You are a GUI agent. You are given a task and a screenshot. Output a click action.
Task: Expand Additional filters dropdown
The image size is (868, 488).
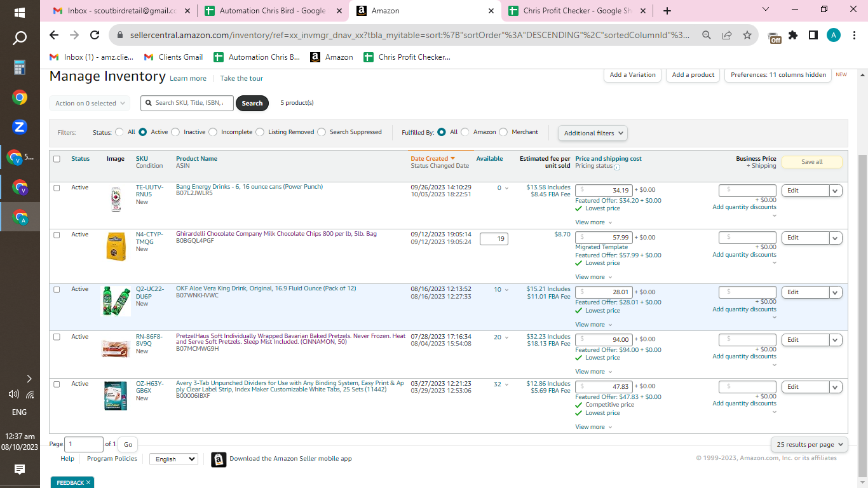coord(593,133)
